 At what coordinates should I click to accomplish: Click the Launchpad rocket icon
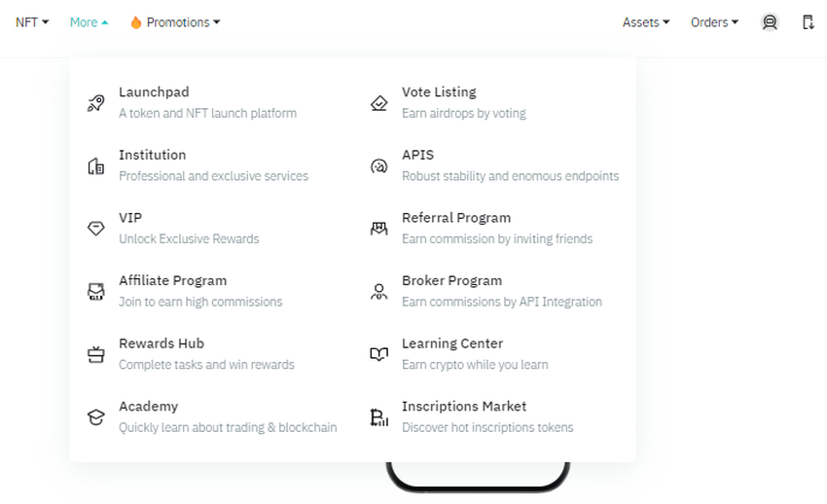[95, 103]
